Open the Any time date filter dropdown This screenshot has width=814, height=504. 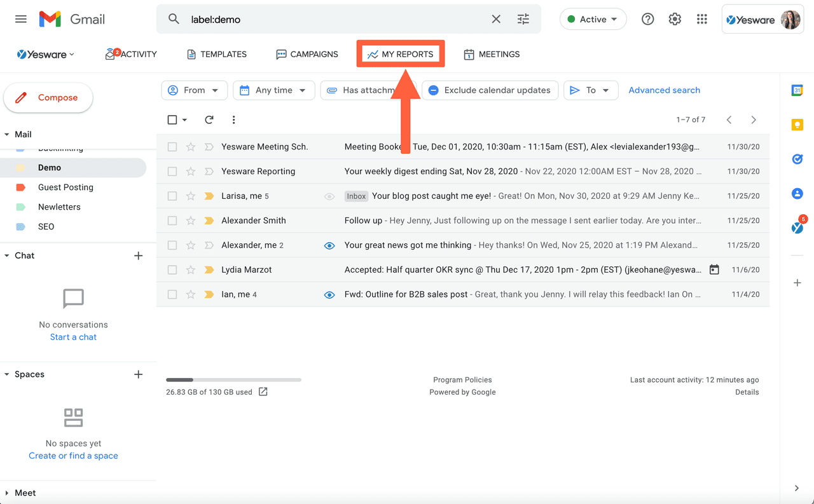[273, 90]
